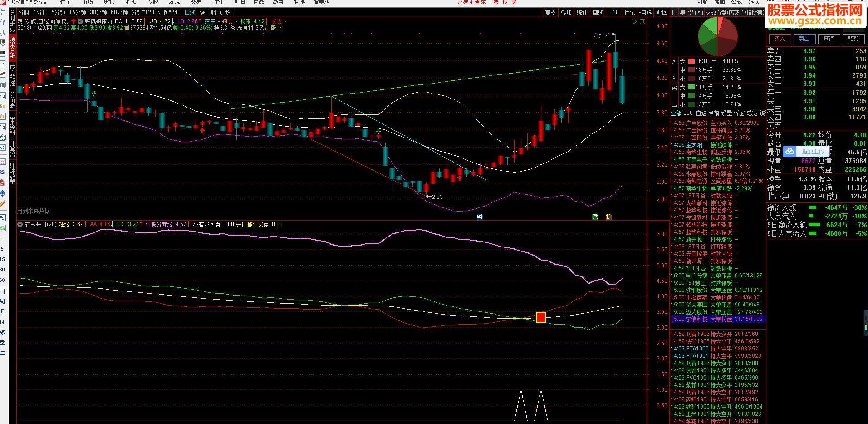Screen dimensions: 868x424
Task: Click the F5 icon in left sidebar
Action: 4,217
